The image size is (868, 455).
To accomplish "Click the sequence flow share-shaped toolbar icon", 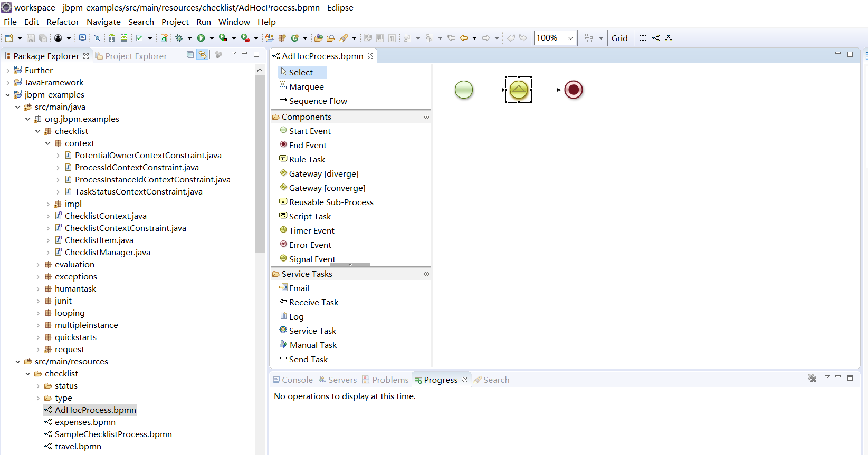I will (656, 38).
